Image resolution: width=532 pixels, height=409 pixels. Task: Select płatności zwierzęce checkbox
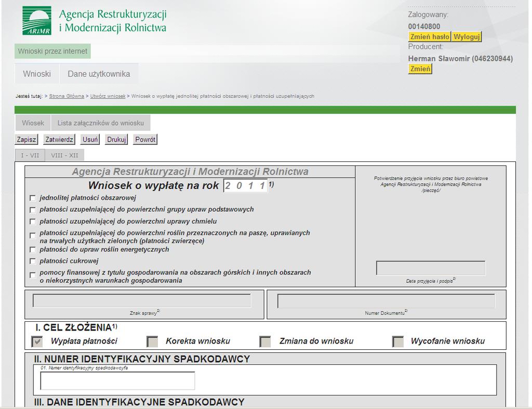click(33, 236)
